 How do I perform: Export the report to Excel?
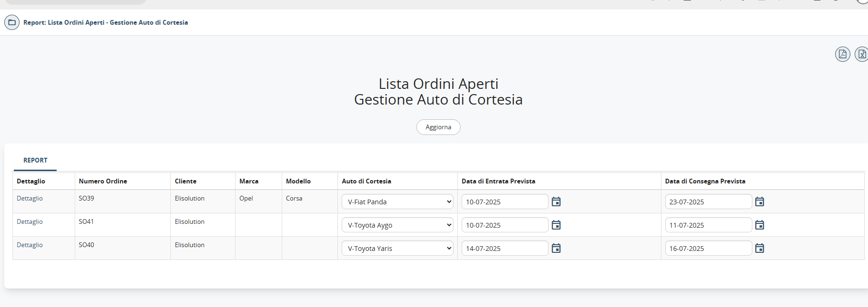pos(861,54)
